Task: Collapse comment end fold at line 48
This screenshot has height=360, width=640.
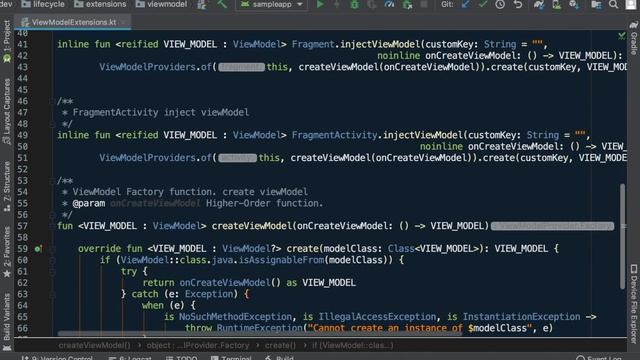Action: pos(52,124)
